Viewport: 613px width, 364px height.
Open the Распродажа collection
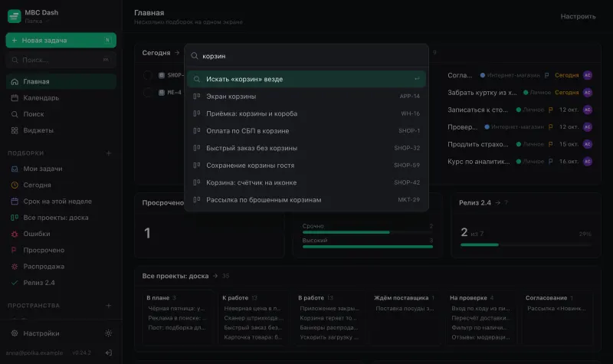[x=61, y=266]
